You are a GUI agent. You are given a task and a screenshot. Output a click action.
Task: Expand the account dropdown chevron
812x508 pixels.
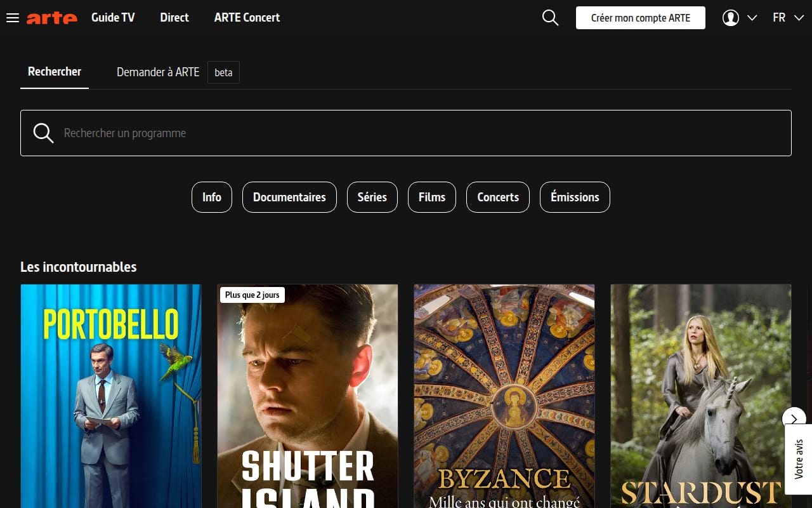[752, 18]
